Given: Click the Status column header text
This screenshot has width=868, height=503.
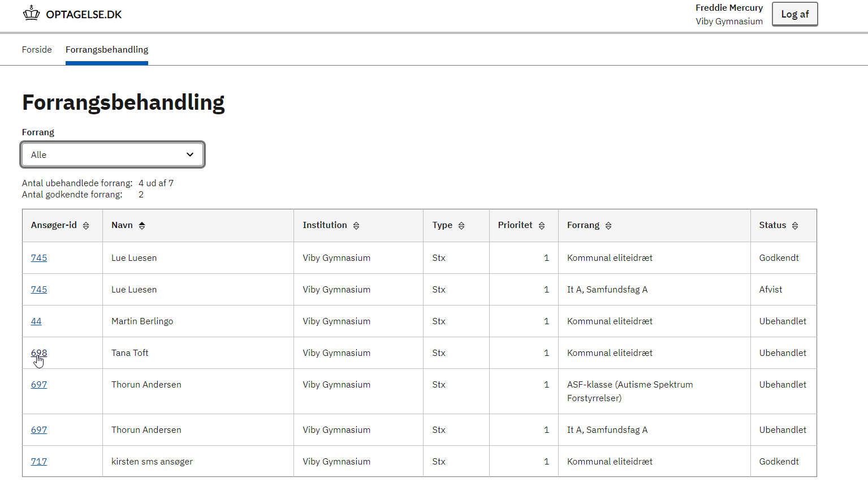Looking at the screenshot, I should (x=772, y=225).
